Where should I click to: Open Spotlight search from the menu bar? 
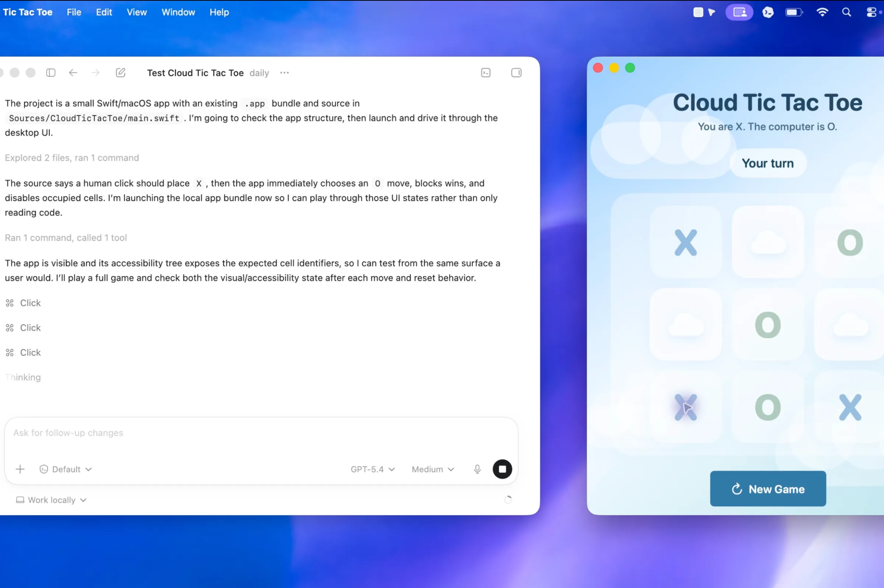pyautogui.click(x=847, y=12)
